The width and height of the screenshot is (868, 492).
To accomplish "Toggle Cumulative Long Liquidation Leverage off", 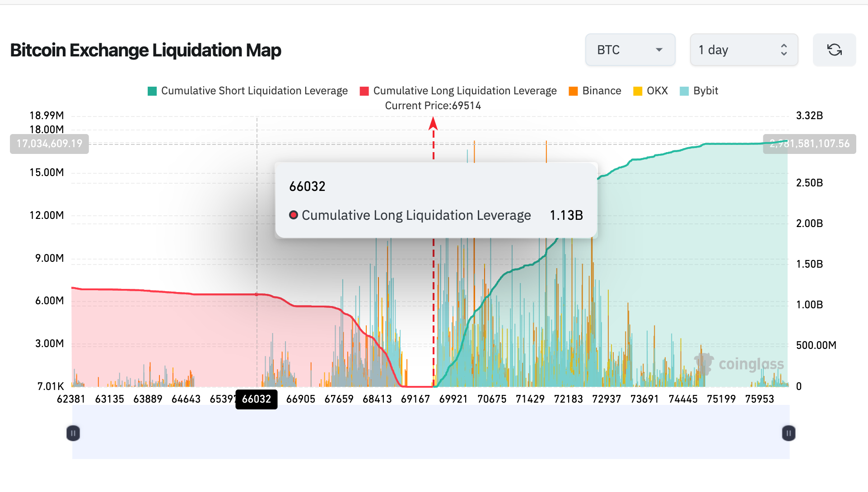I will 465,91.
